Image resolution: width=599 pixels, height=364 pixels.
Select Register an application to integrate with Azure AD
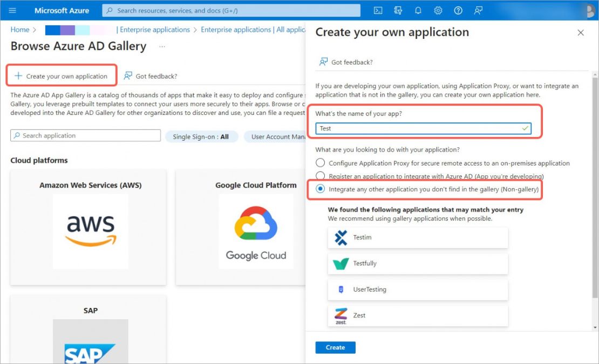[320, 176]
